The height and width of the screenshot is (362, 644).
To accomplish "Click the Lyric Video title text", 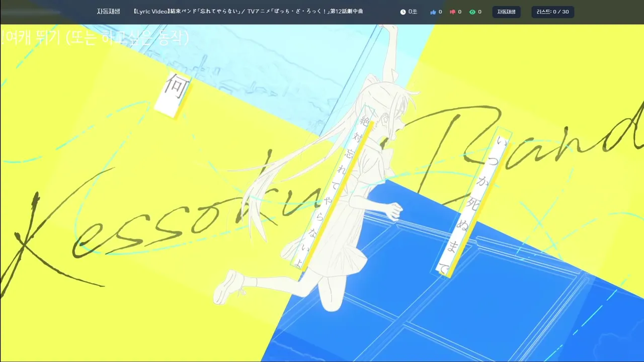I will (x=249, y=12).
